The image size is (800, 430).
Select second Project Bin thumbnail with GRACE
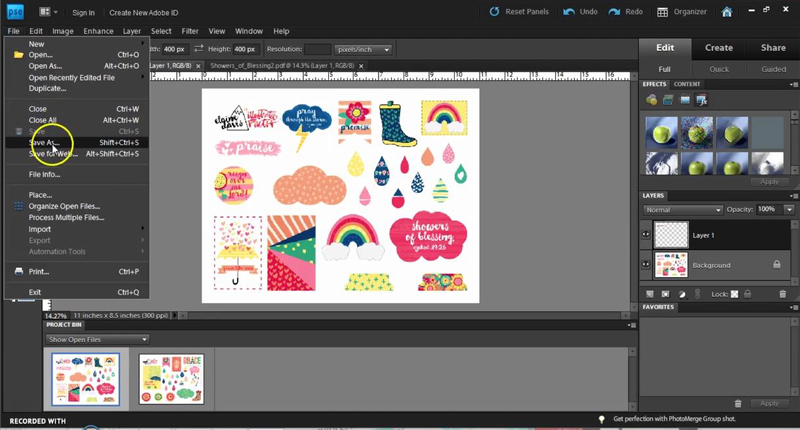click(x=171, y=379)
